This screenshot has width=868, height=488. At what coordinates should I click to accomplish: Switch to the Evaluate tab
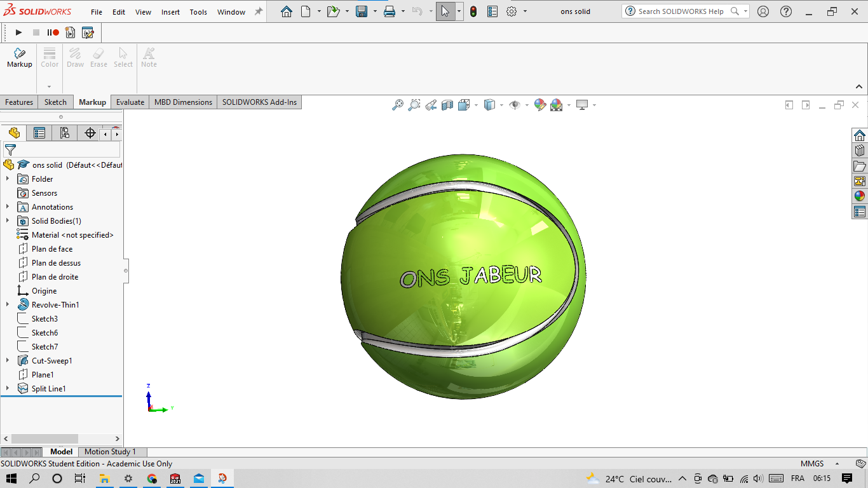[x=130, y=102]
